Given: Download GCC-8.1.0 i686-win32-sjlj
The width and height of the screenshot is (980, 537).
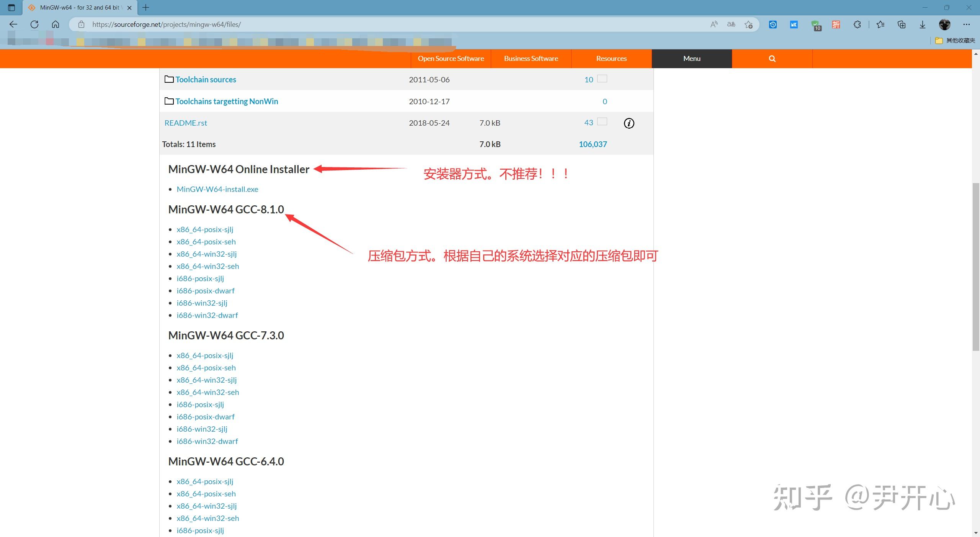Looking at the screenshot, I should (202, 303).
